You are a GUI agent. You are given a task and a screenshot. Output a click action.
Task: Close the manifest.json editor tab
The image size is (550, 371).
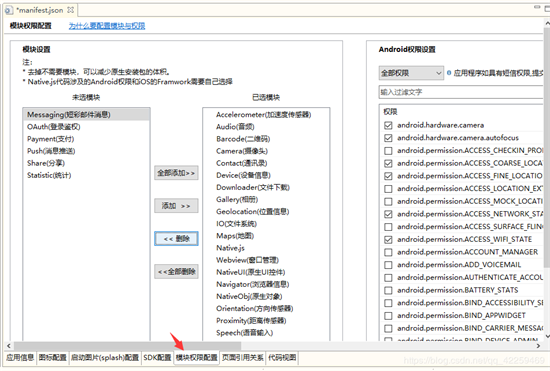pyautogui.click(x=71, y=10)
